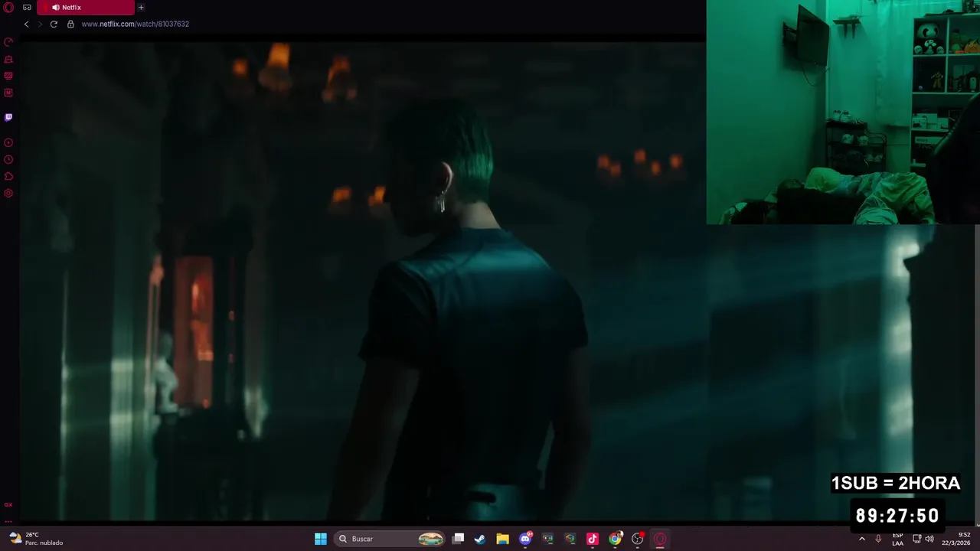Open OBS Studio on taskbar

(x=637, y=539)
